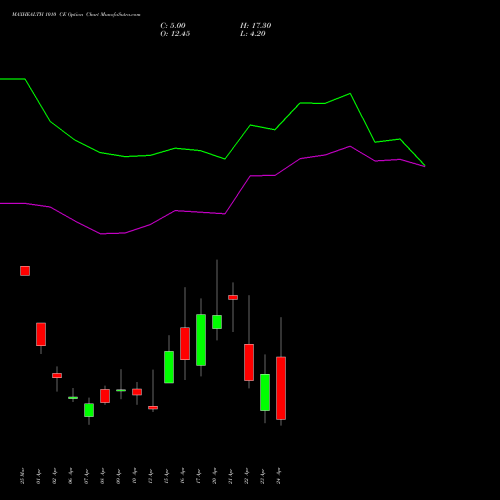
Task: Select the close value C: 5.00
Action: [173, 26]
